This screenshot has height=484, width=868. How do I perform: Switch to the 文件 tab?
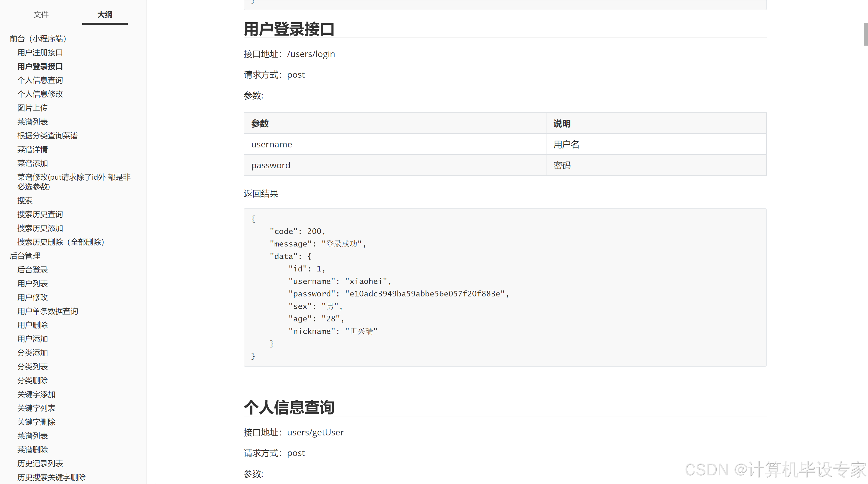coord(41,14)
